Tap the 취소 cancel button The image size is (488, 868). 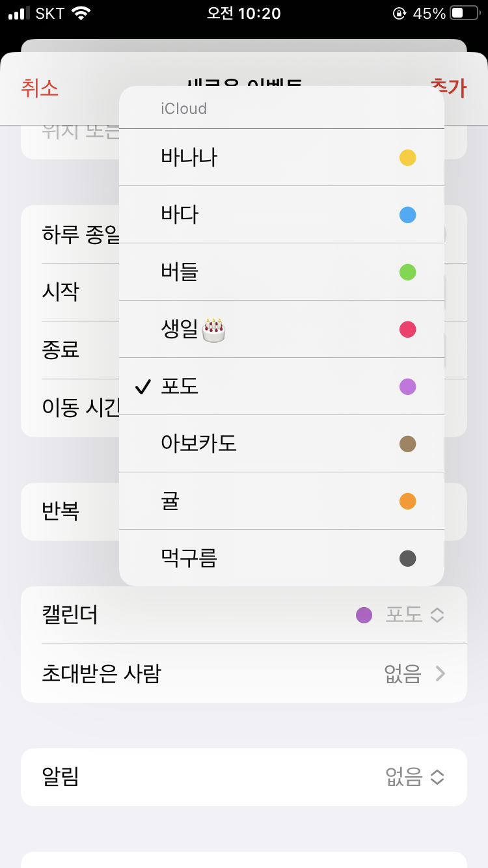click(40, 87)
